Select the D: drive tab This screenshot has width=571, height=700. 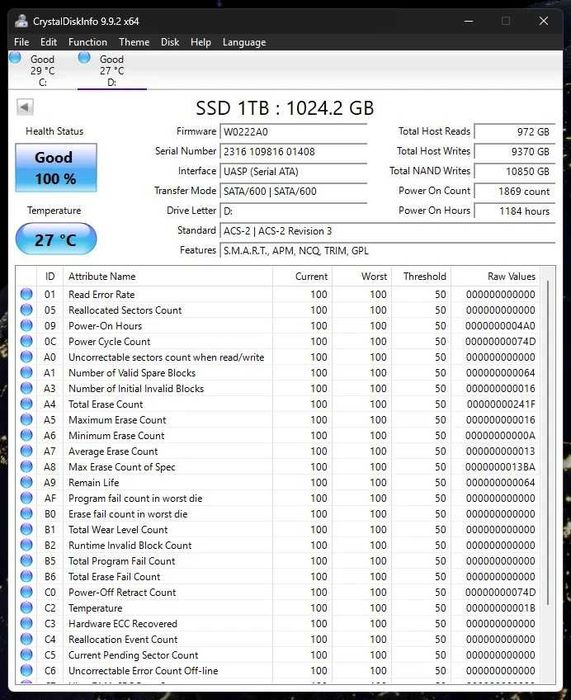(x=112, y=70)
